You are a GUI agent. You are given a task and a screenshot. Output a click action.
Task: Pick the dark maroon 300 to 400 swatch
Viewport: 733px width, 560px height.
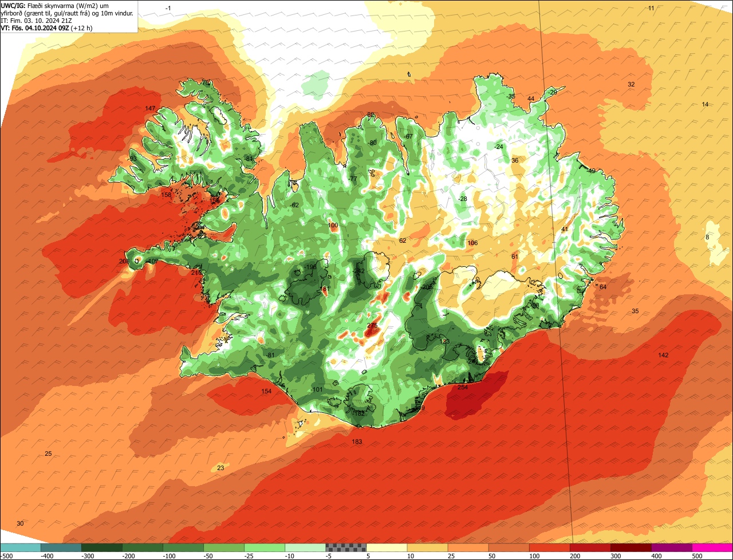630,547
